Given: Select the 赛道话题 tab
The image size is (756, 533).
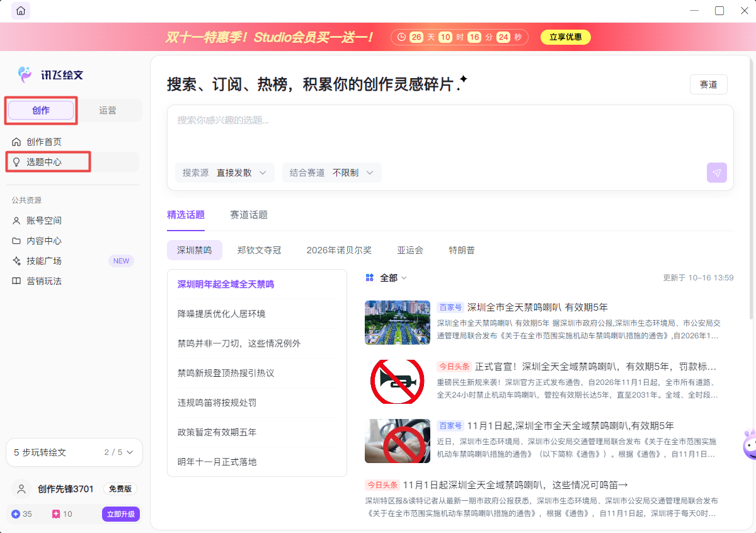Looking at the screenshot, I should coord(249,215).
